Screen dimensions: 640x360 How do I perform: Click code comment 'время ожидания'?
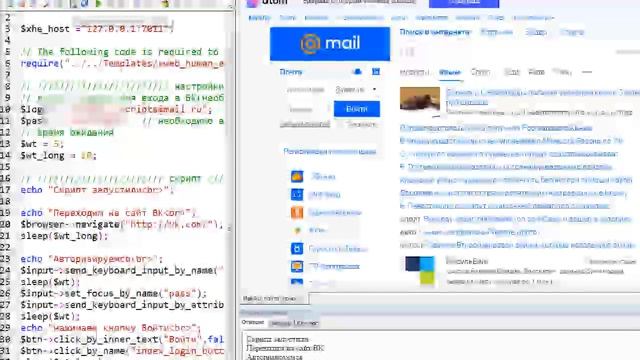[67, 133]
